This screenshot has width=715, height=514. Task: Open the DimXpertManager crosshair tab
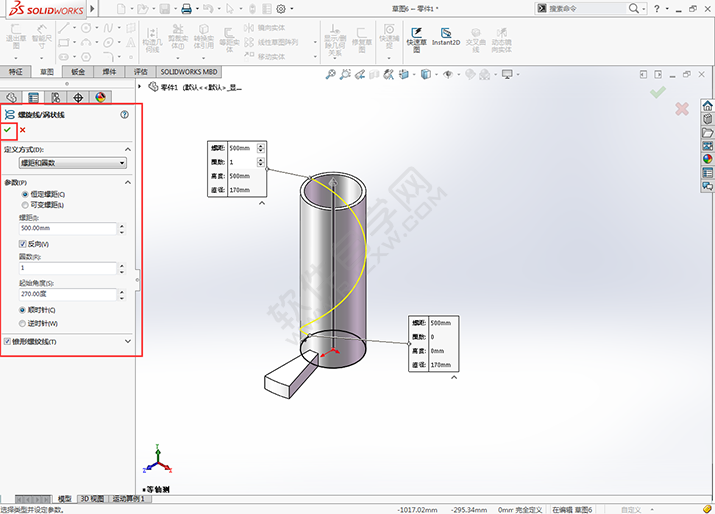[78, 97]
